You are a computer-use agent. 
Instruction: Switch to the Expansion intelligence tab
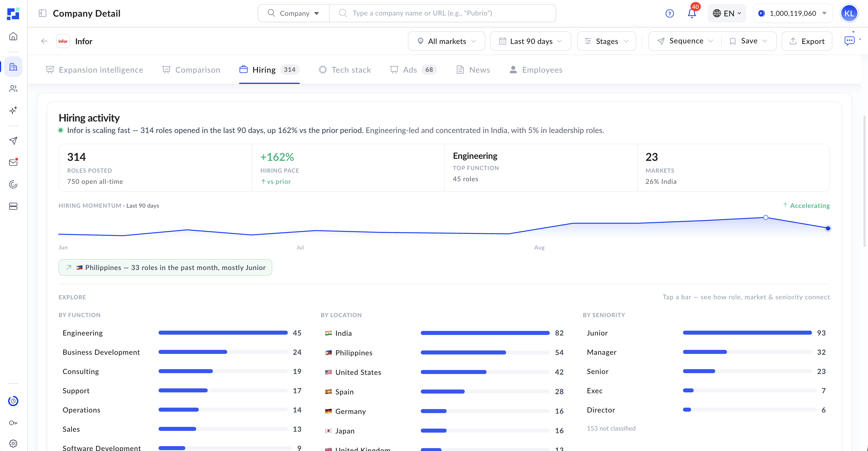pos(94,70)
